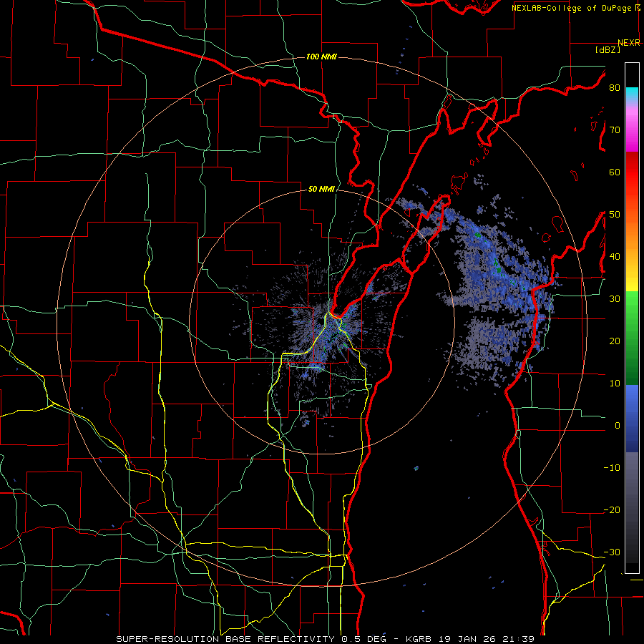Image resolution: width=644 pixels, height=644 pixels.
Task: Click the cyan top band of the color bar
Action: coord(632,94)
